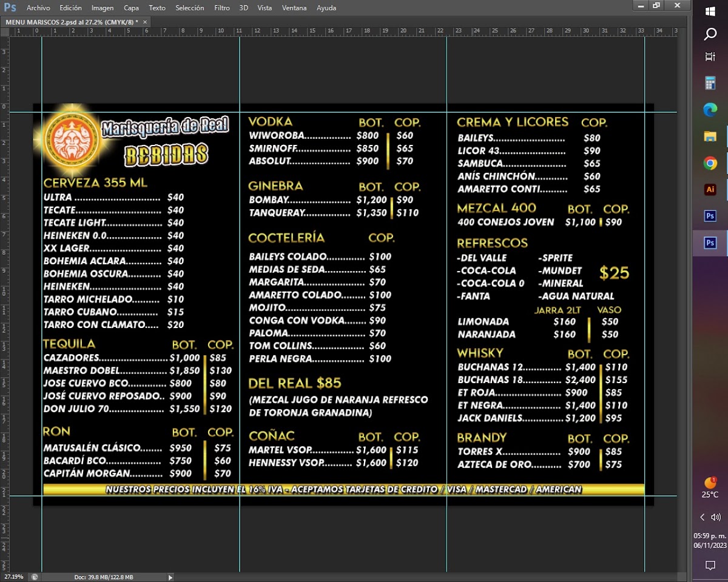Click the non-highlighted Photoshop taskbar icon
The width and height of the screenshot is (728, 582).
click(710, 216)
